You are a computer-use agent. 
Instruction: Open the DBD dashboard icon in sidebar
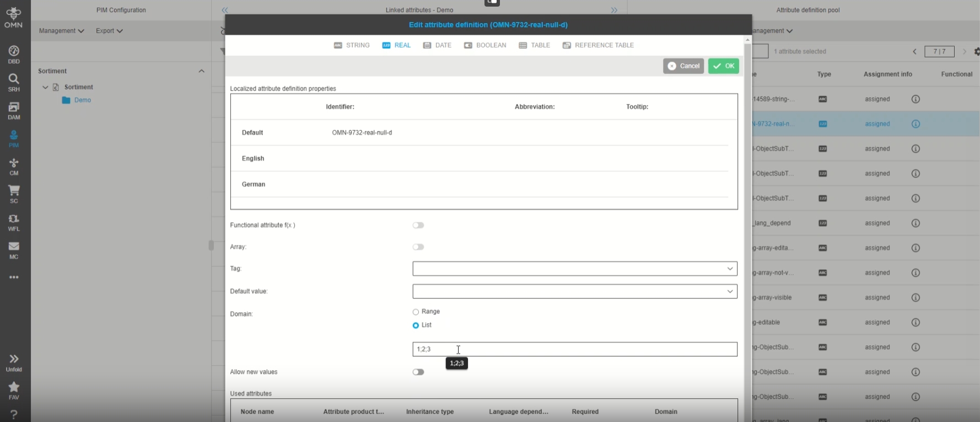tap(14, 54)
